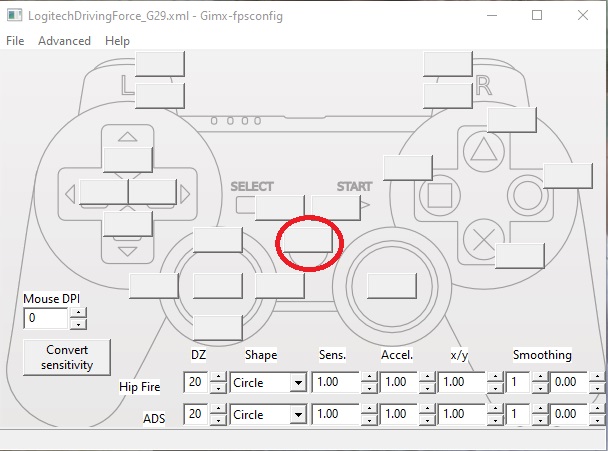Viewport: 608px width, 451px height.
Task: Click Hip Fire Smoothing field showing 0.00
Action: click(x=569, y=382)
